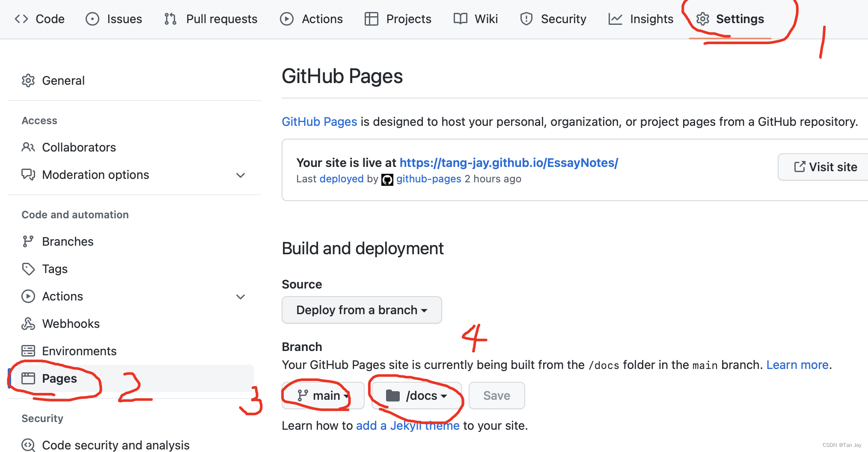This screenshot has height=452, width=868.
Task: Open Environments settings
Action: tap(134, 351)
